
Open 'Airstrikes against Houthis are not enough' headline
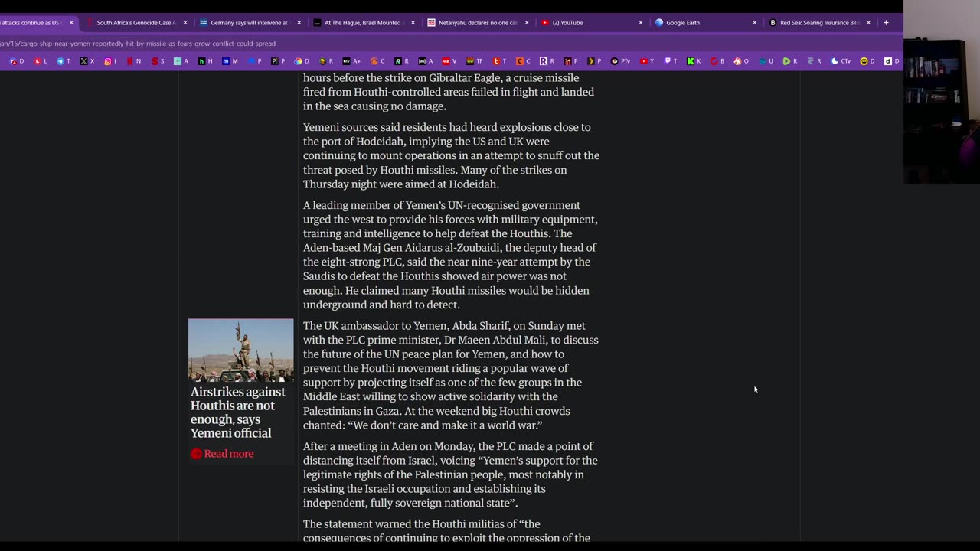pos(238,412)
